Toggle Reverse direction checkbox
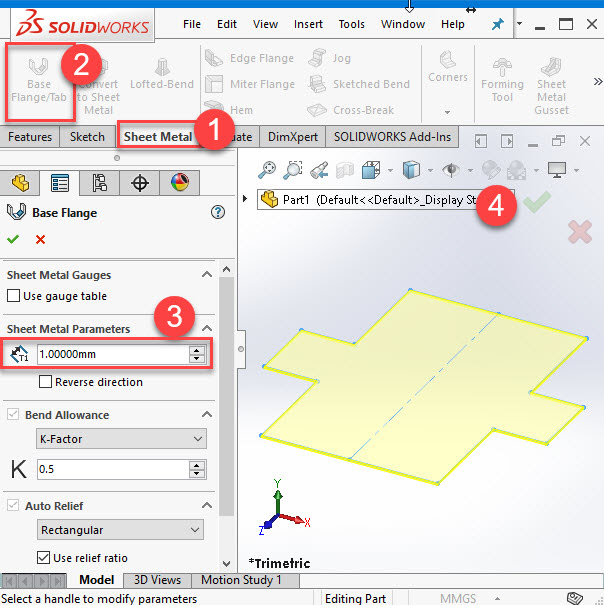This screenshot has height=605, width=604. click(46, 382)
